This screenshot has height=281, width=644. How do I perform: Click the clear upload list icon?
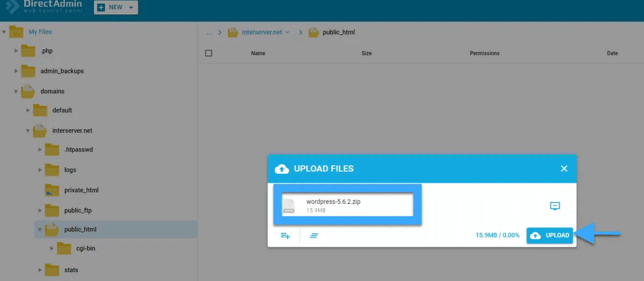tap(314, 235)
